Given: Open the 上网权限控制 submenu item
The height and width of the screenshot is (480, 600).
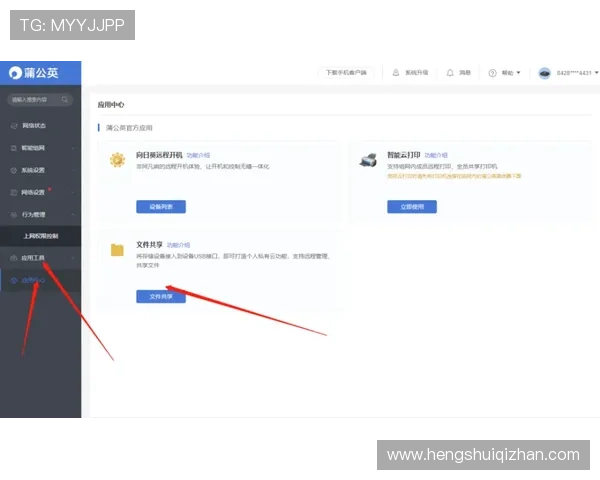Looking at the screenshot, I should [x=41, y=236].
